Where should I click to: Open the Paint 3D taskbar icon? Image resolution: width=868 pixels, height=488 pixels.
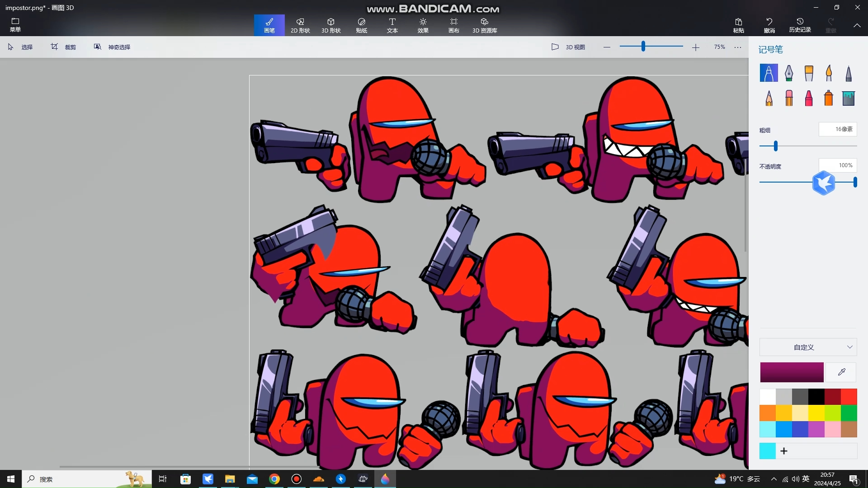click(385, 479)
